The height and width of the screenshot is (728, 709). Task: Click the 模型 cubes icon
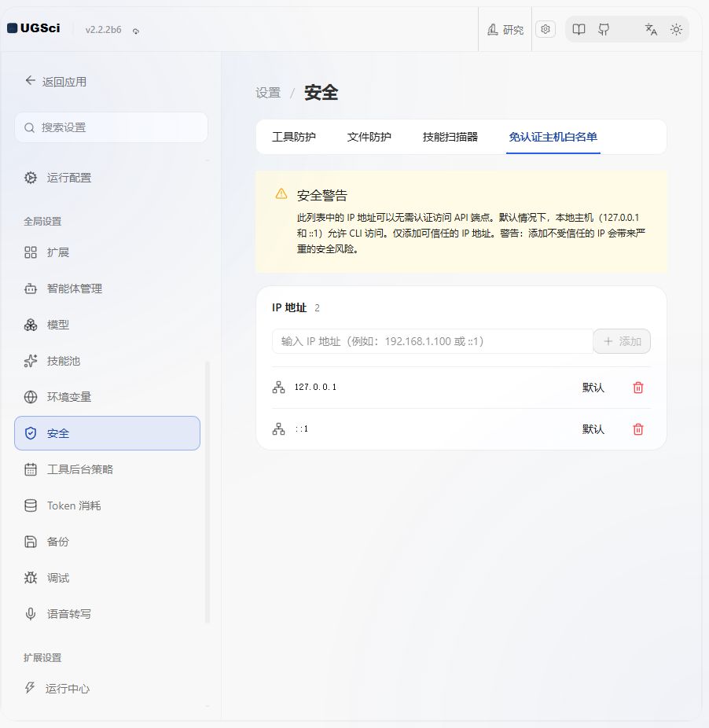pos(31,325)
